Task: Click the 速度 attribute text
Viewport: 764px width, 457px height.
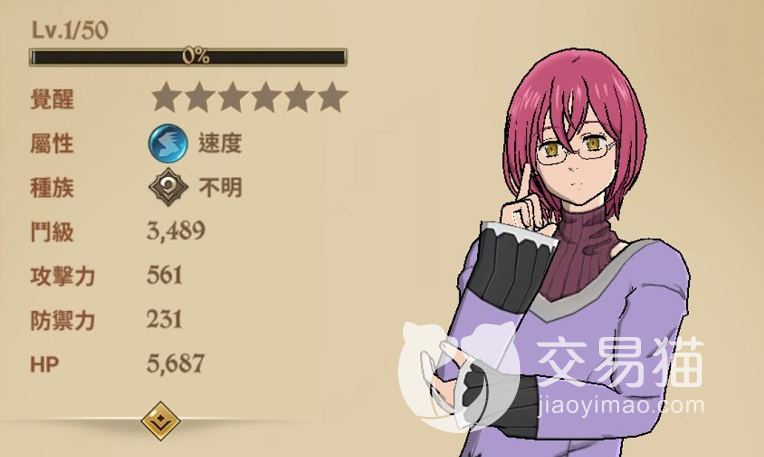Action: point(220,143)
